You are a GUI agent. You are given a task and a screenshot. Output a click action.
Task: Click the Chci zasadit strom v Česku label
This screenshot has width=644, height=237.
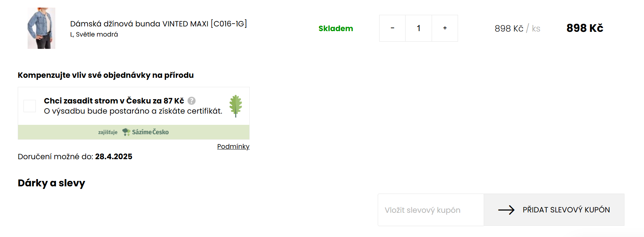pyautogui.click(x=114, y=101)
